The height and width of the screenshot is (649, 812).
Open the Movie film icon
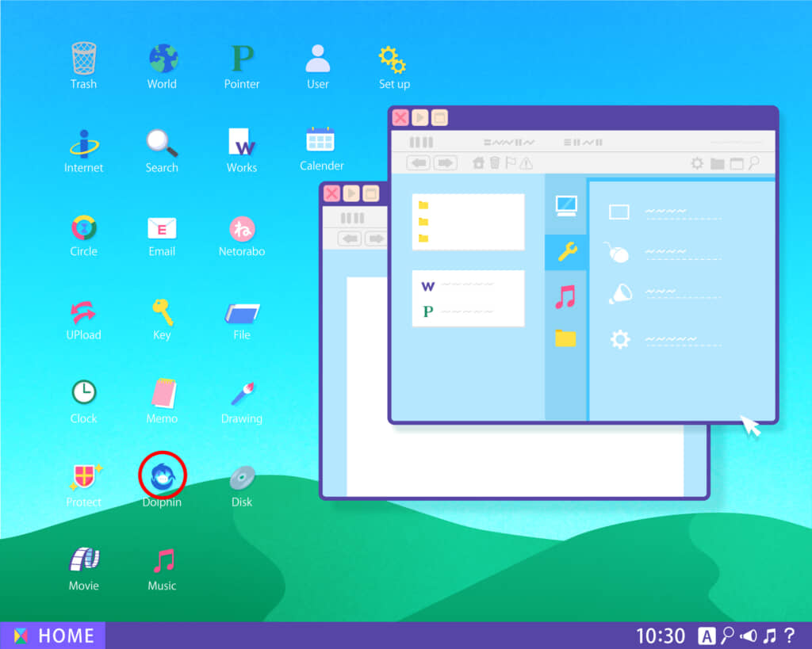[83, 560]
